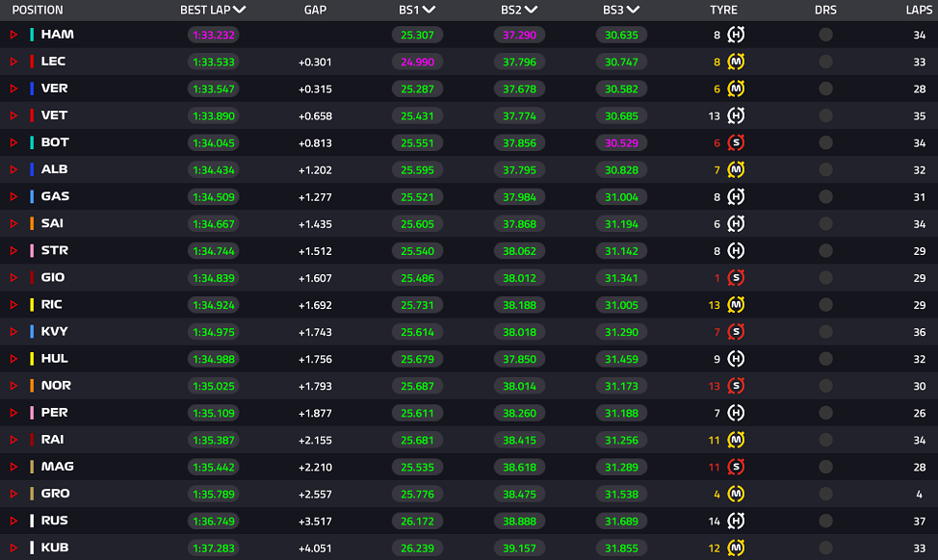Click the red play arrow beside VER
The height and width of the screenshot is (560, 938).
pos(13,89)
